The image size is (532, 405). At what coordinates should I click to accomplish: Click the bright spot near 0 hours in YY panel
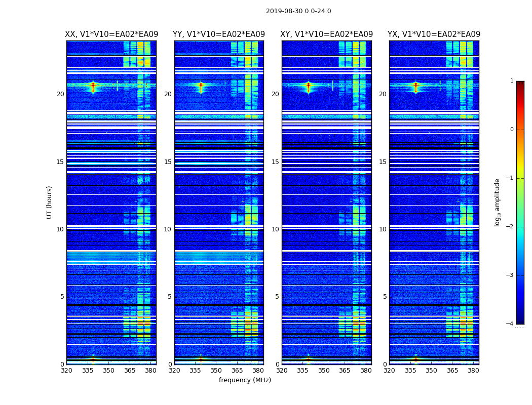(201, 359)
